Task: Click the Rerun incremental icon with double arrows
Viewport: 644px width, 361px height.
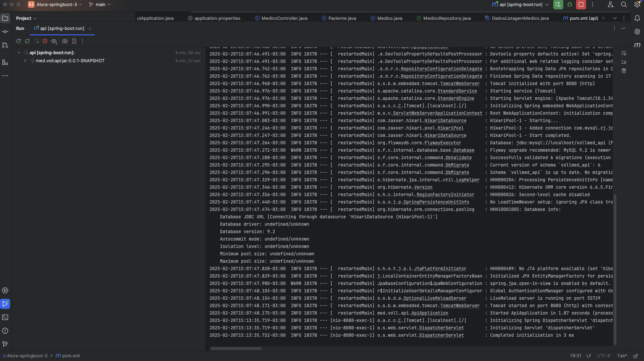Action: [x=28, y=41]
